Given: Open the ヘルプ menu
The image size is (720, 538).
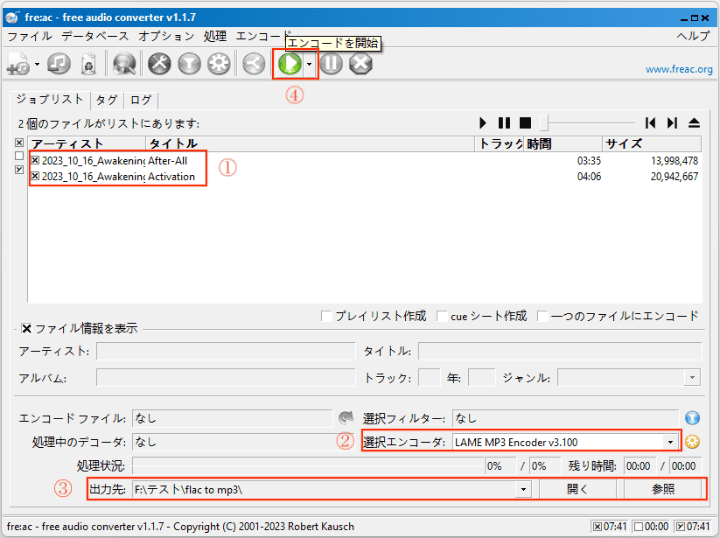Looking at the screenshot, I should 693,36.
